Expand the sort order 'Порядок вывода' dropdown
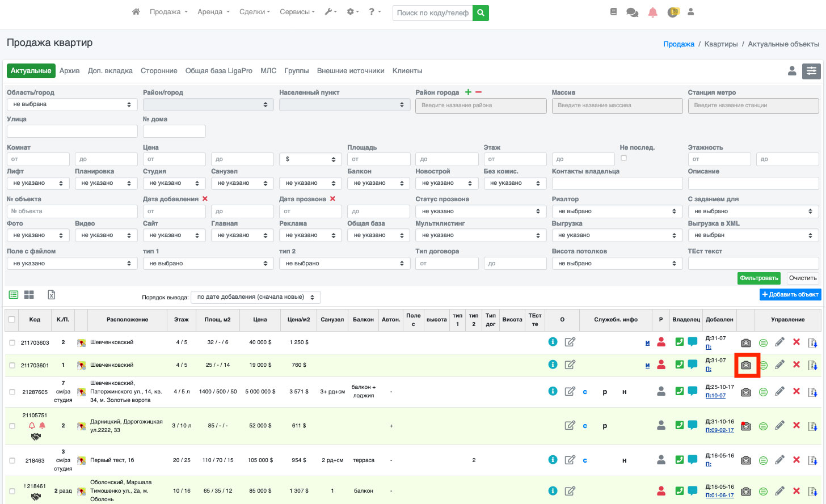The image size is (826, 504). click(256, 297)
